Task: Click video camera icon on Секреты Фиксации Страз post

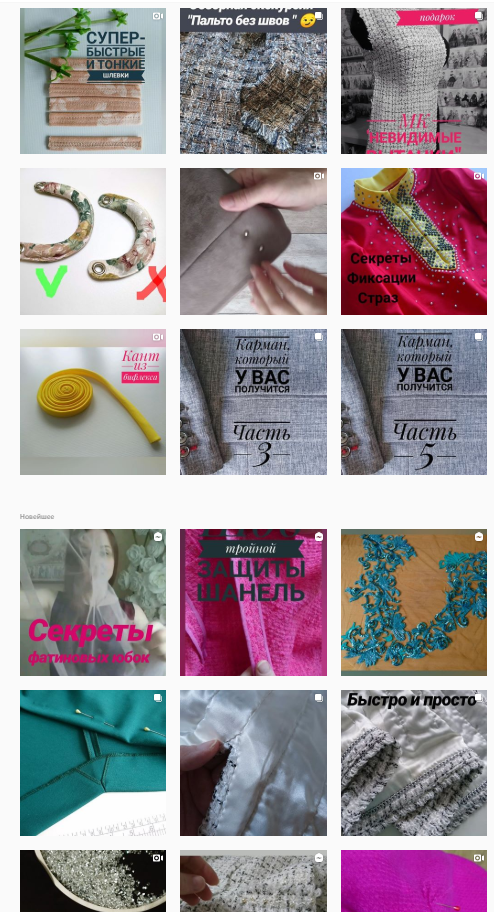Action: (478, 176)
